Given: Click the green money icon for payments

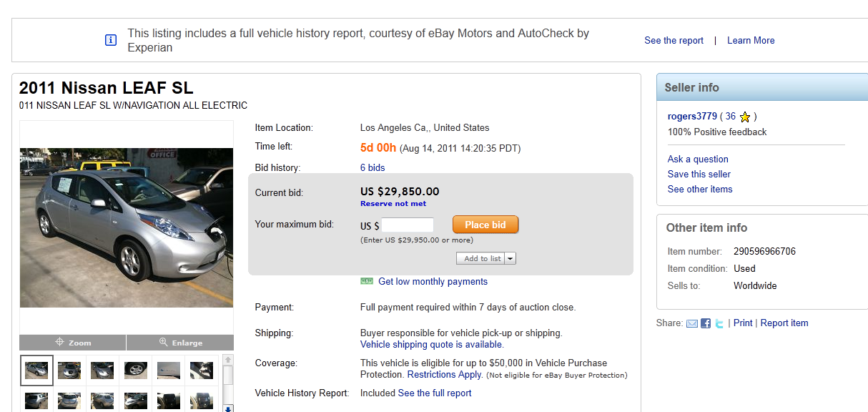Looking at the screenshot, I should pyautogui.click(x=367, y=282).
